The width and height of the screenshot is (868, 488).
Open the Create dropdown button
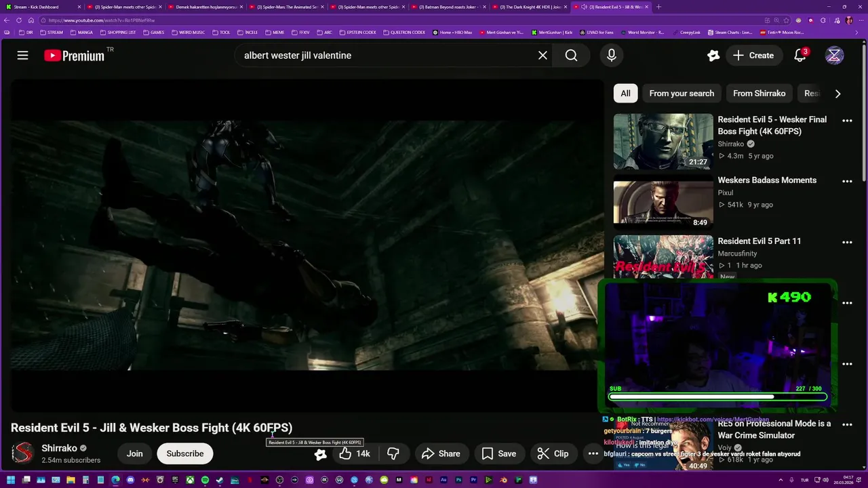pyautogui.click(x=753, y=56)
